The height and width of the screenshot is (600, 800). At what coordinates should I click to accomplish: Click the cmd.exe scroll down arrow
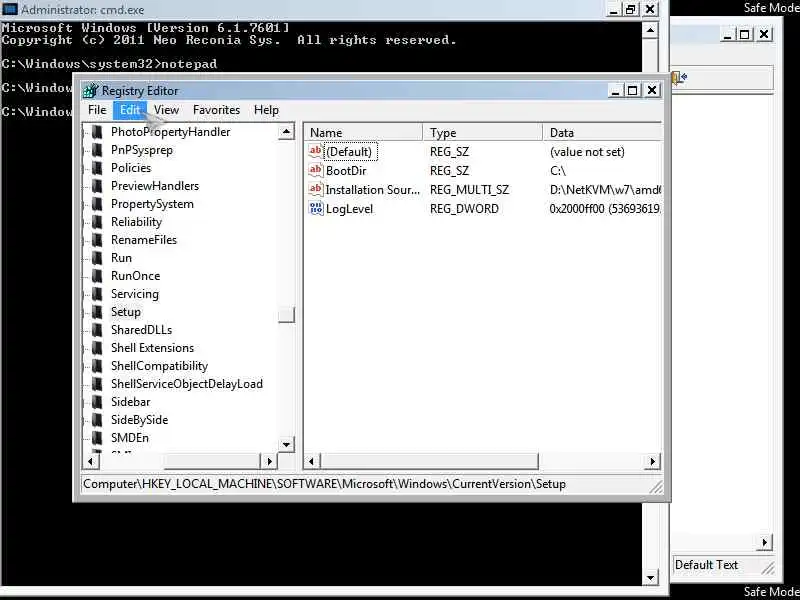[x=649, y=578]
